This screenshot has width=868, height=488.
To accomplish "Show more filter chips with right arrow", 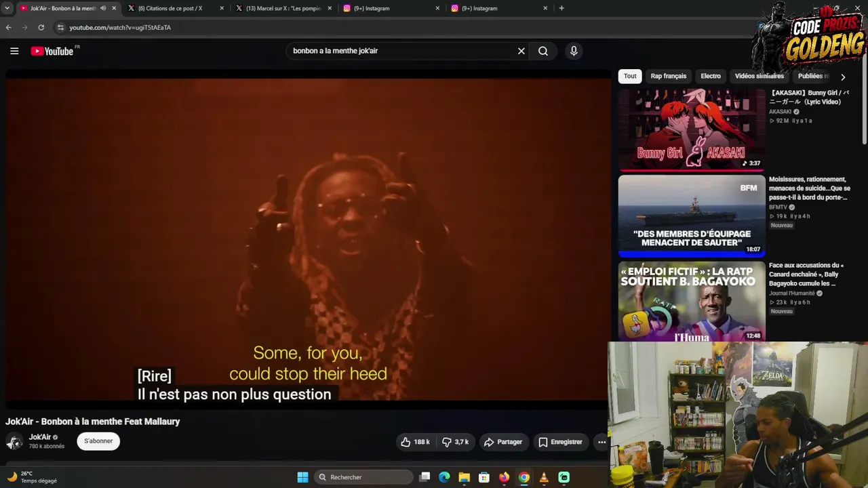I will 843,77.
